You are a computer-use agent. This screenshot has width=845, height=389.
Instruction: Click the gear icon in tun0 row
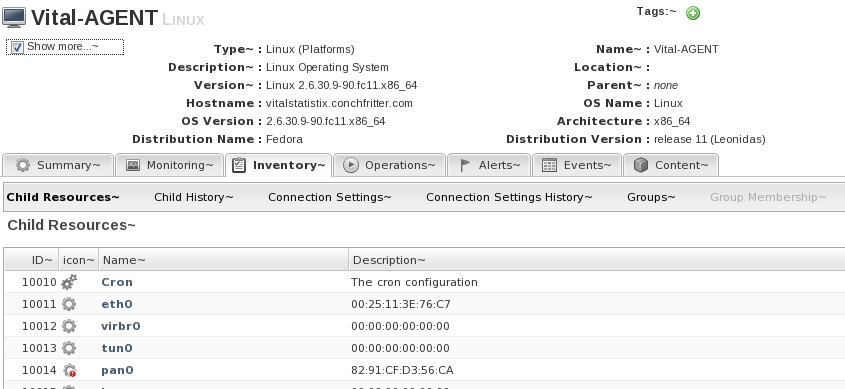pyautogui.click(x=69, y=348)
